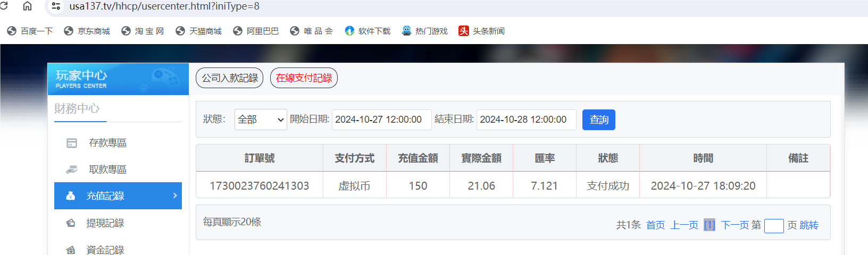Viewport: 868px width, 255px height.
Task: Click the address bar URL
Action: coord(164,6)
